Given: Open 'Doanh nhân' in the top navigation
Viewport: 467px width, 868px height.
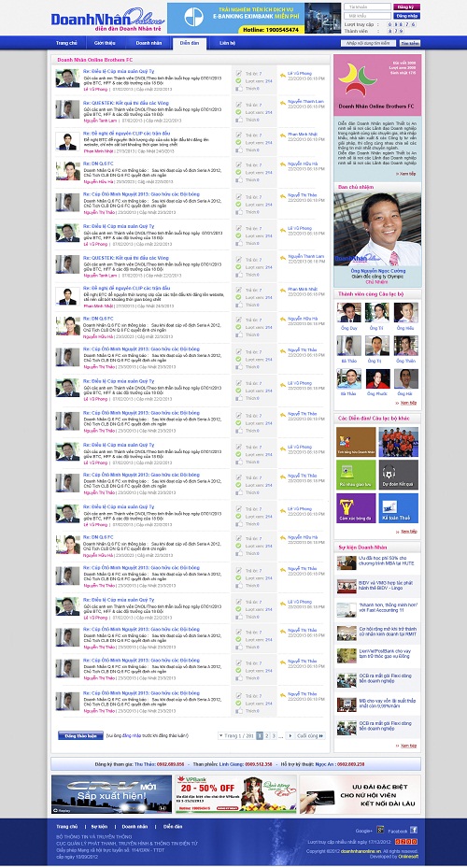Looking at the screenshot, I should [x=149, y=43].
